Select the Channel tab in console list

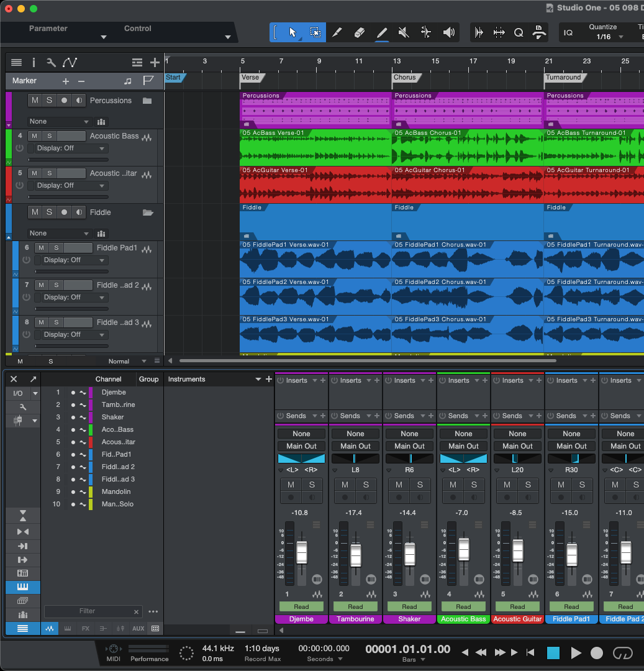click(108, 379)
